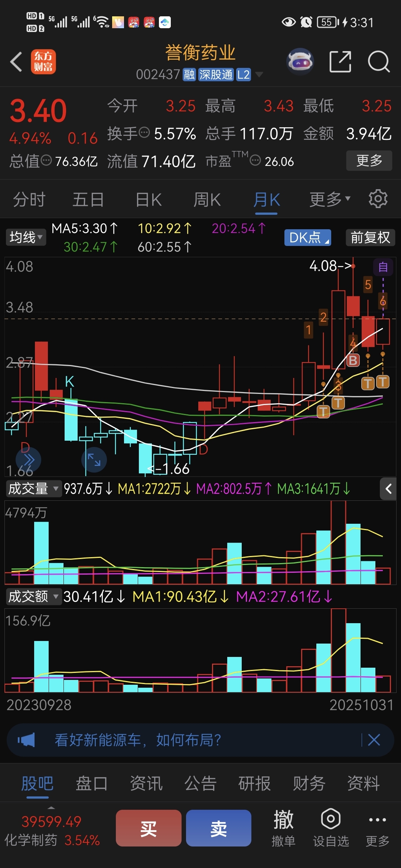The image size is (401, 868).
Task: Tap the 融 tag badge
Action: tap(189, 75)
